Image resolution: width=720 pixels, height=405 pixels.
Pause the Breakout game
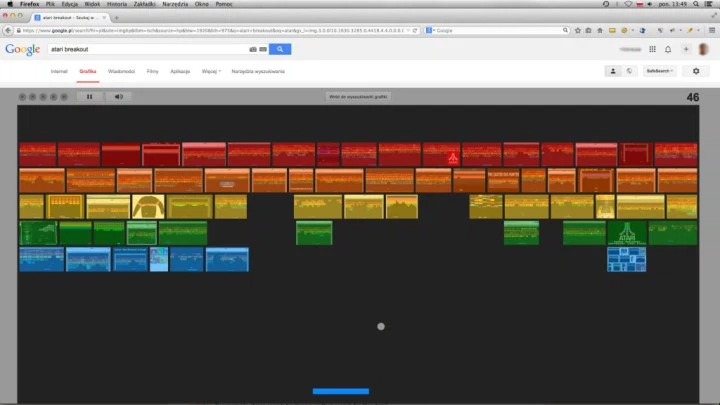(90, 96)
